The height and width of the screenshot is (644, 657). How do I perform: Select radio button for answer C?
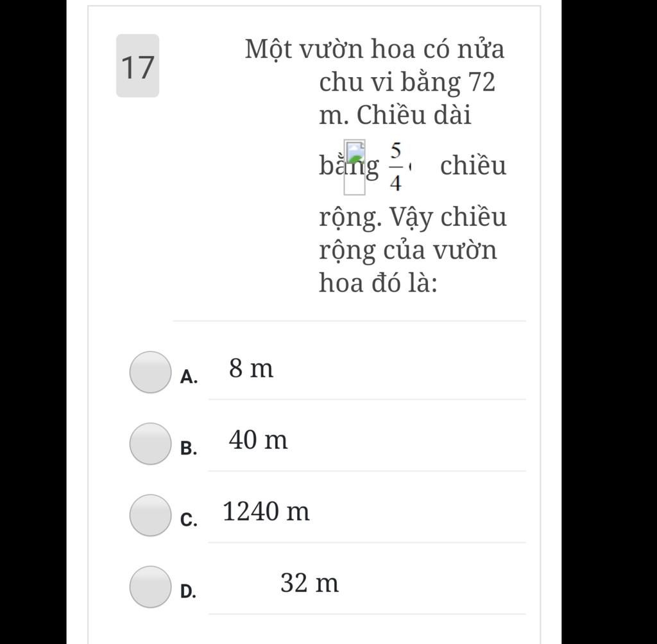(150, 516)
